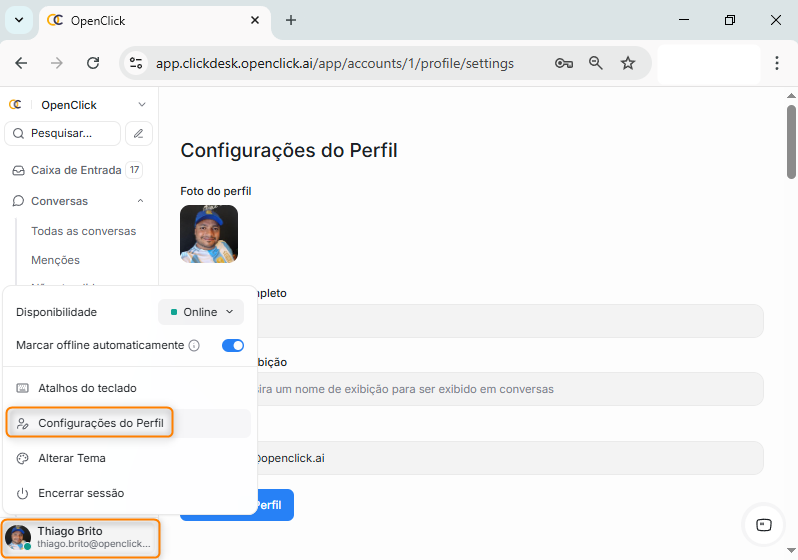Toggle Marcar offline automaticamente switch
This screenshot has width=798, height=560.
(x=232, y=345)
